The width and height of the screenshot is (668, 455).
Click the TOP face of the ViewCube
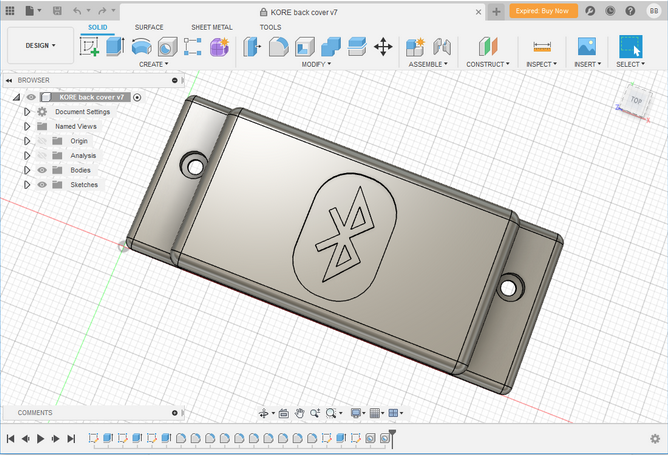[636, 100]
